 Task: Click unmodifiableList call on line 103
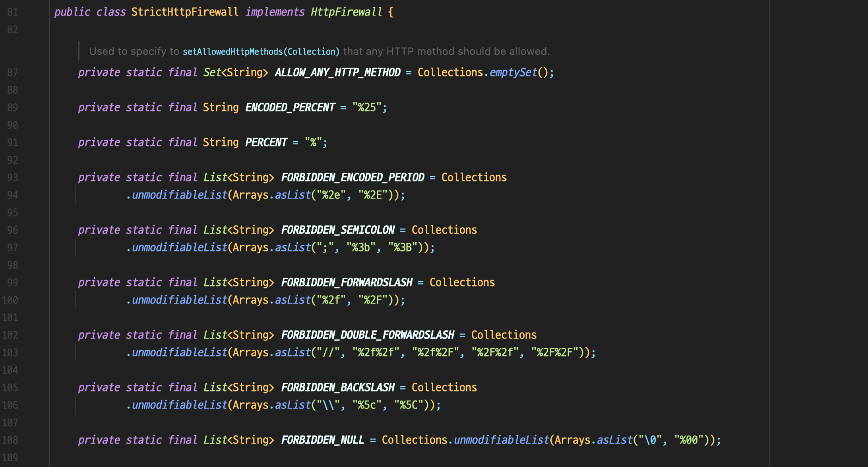pyautogui.click(x=179, y=352)
